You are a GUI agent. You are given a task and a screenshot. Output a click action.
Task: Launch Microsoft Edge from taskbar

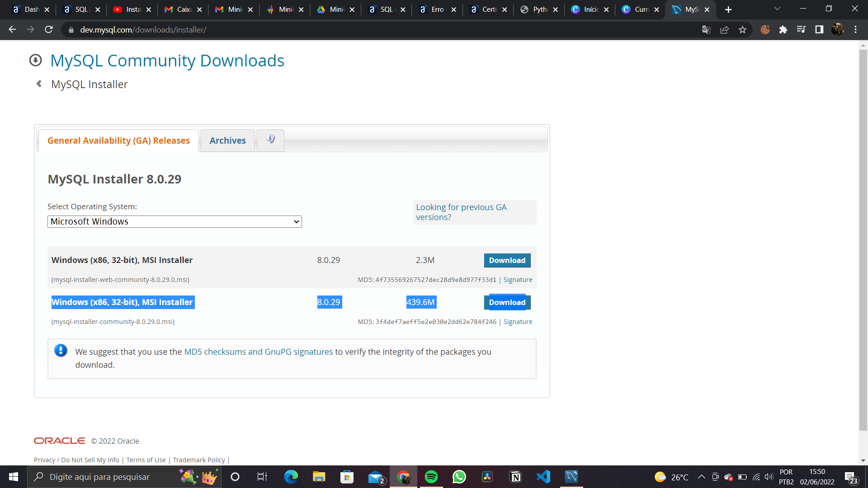(x=291, y=477)
